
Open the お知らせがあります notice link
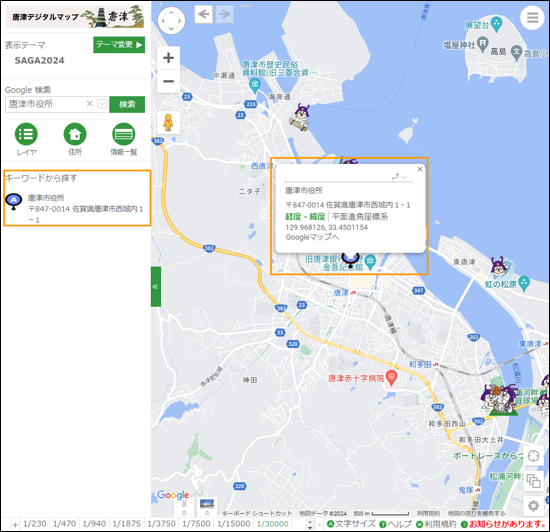pos(503,524)
